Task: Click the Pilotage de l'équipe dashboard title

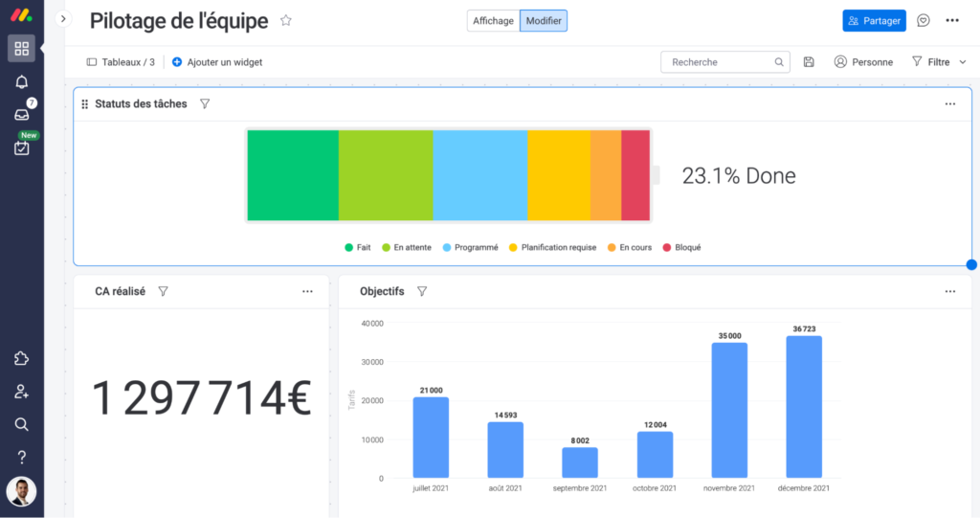Action: [x=179, y=21]
